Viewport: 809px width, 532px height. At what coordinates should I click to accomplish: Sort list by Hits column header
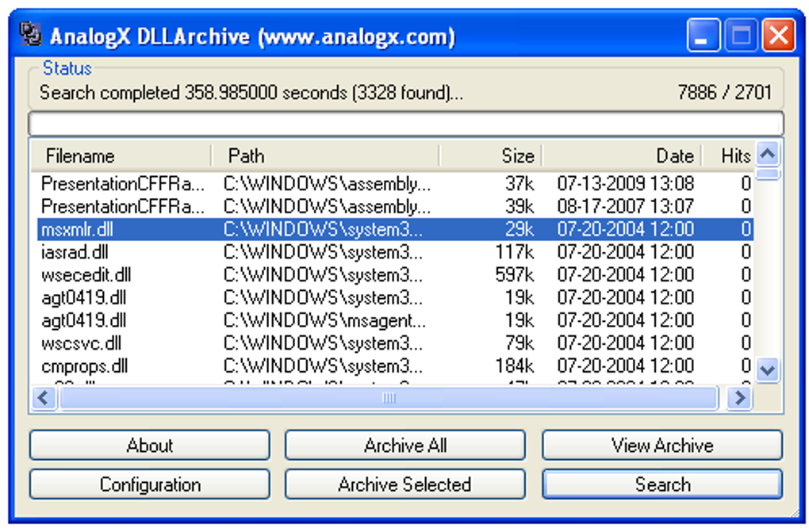[x=728, y=156]
